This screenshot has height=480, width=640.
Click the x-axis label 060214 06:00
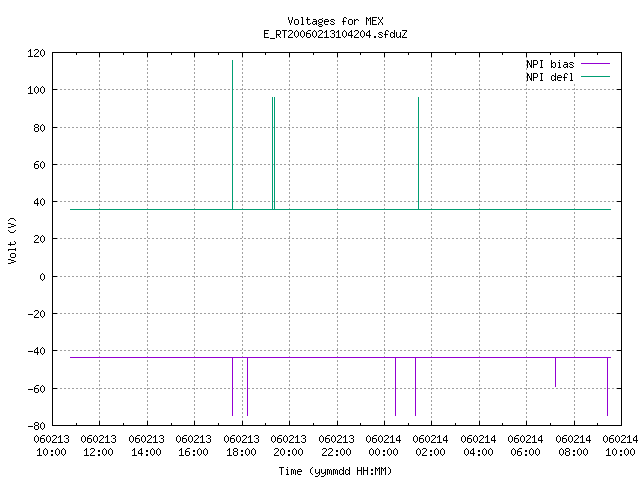526,446
